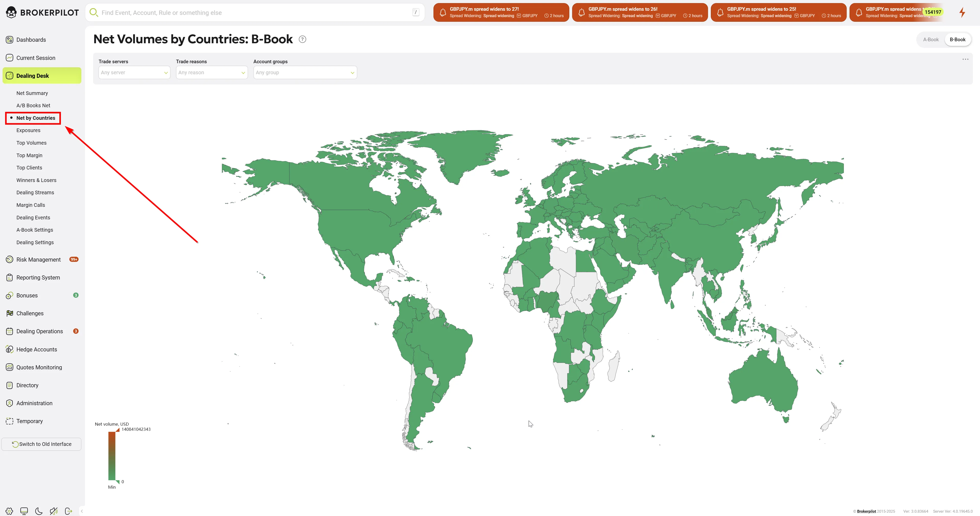Open the Account groups dropdown

[x=305, y=72]
